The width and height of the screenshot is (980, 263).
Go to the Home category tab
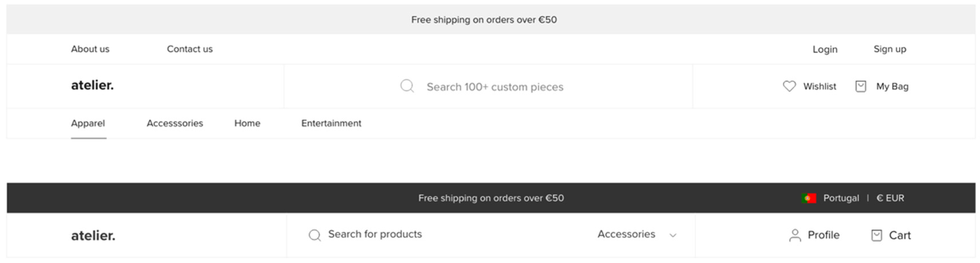click(247, 123)
